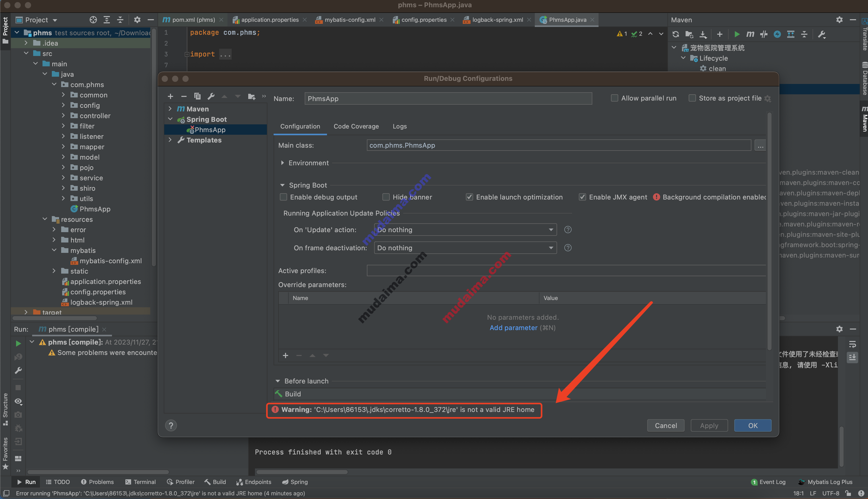The width and height of the screenshot is (868, 499).
Task: Add override parameter with plus icon
Action: [x=286, y=355]
